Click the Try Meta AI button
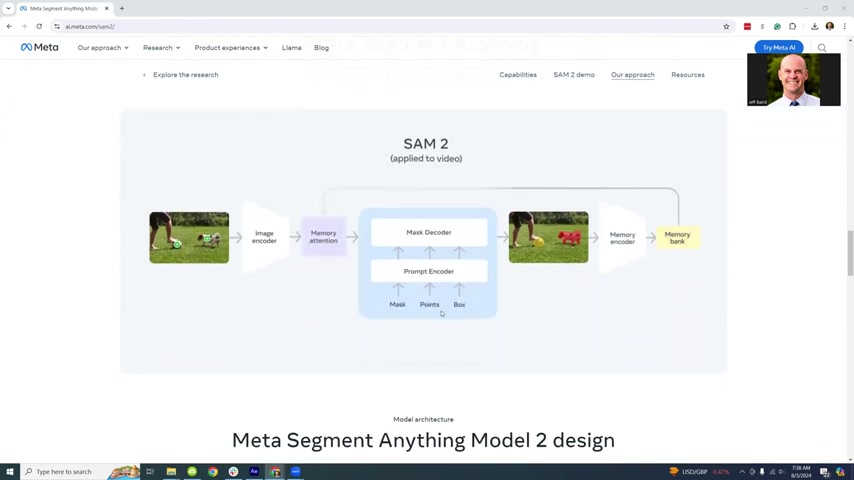This screenshot has height=480, width=854. pyautogui.click(x=778, y=47)
